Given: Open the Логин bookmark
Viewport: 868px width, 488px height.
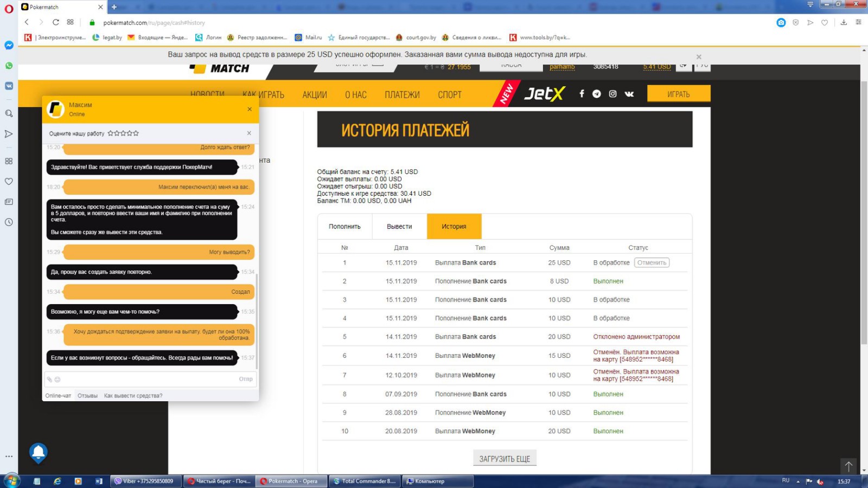Looking at the screenshot, I should [x=209, y=37].
